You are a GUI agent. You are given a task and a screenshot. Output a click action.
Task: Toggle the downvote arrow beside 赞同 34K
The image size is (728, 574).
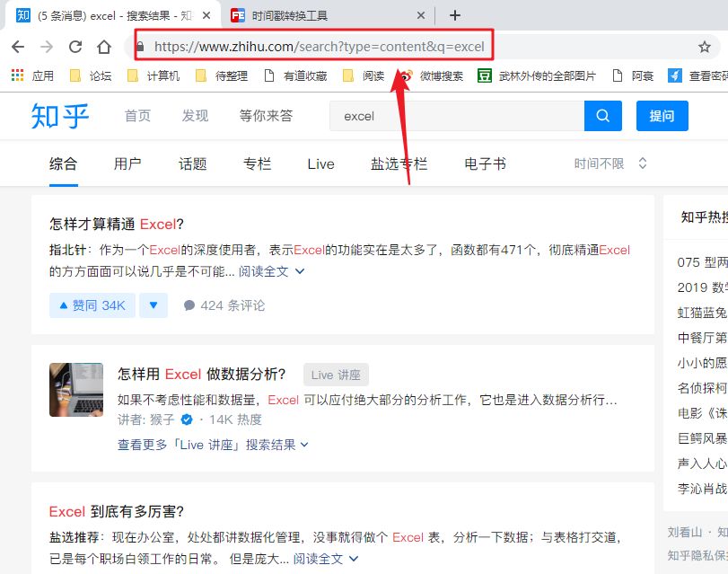pyautogui.click(x=152, y=305)
